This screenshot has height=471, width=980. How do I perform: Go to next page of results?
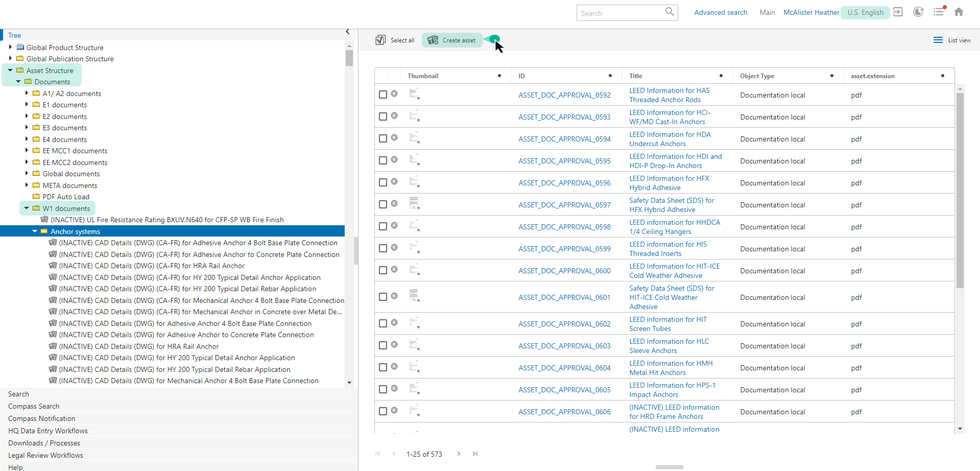pos(459,454)
